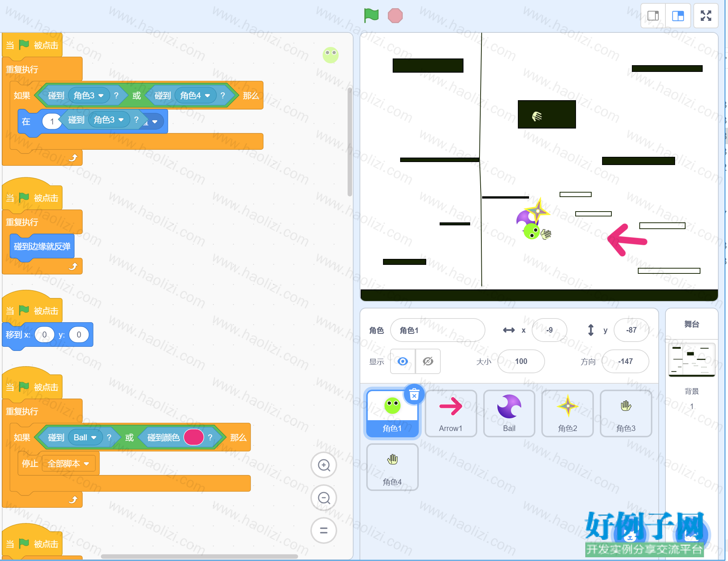This screenshot has height=561, width=728.
Task: Click the pink arrow sprite on stage
Action: point(627,240)
